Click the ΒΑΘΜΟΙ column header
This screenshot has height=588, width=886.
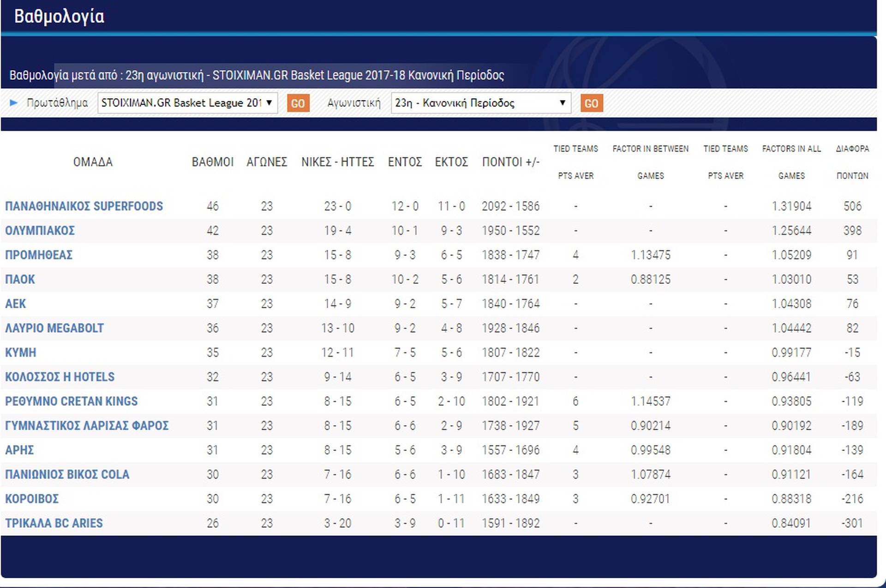click(x=212, y=162)
